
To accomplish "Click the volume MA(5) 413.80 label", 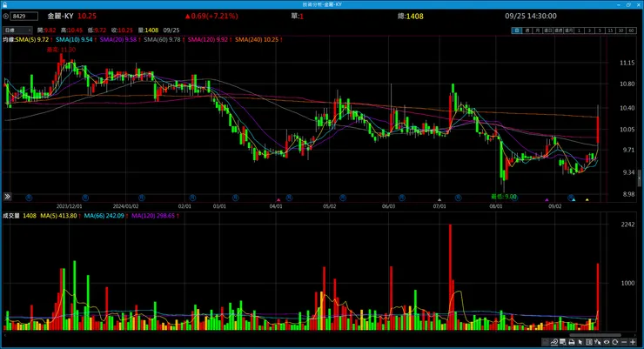I will [x=59, y=216].
